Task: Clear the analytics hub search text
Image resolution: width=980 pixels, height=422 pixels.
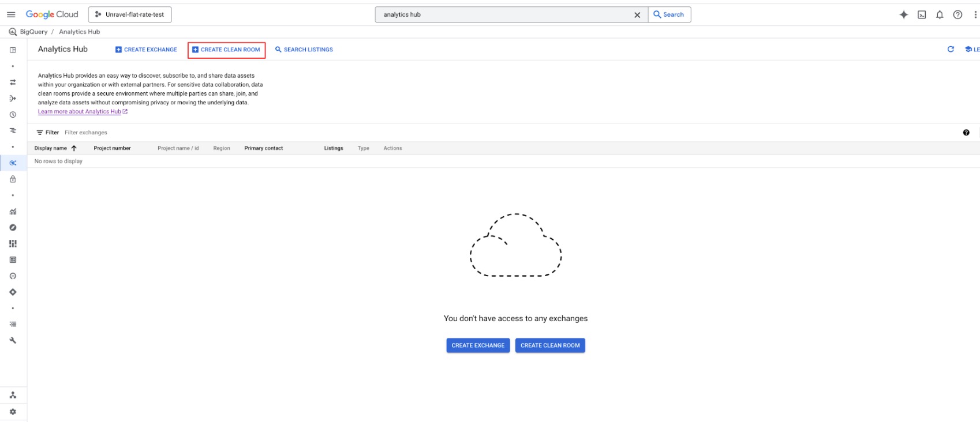Action: pos(637,15)
